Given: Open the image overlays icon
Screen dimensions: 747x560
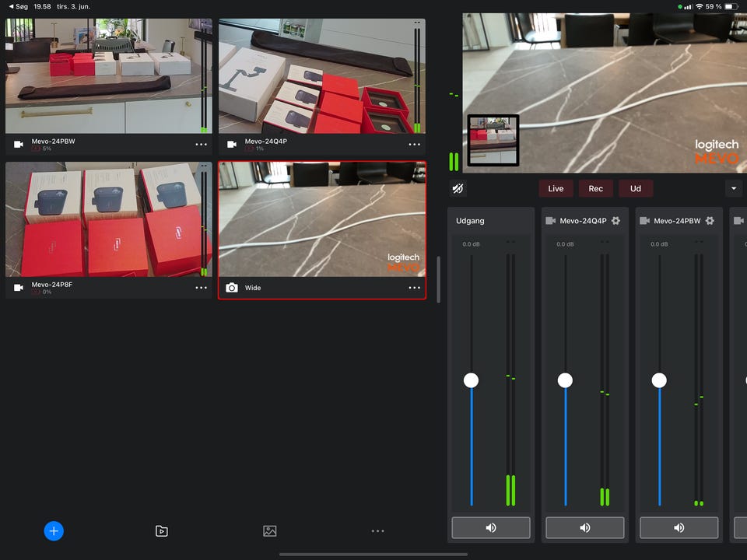Looking at the screenshot, I should [x=270, y=531].
